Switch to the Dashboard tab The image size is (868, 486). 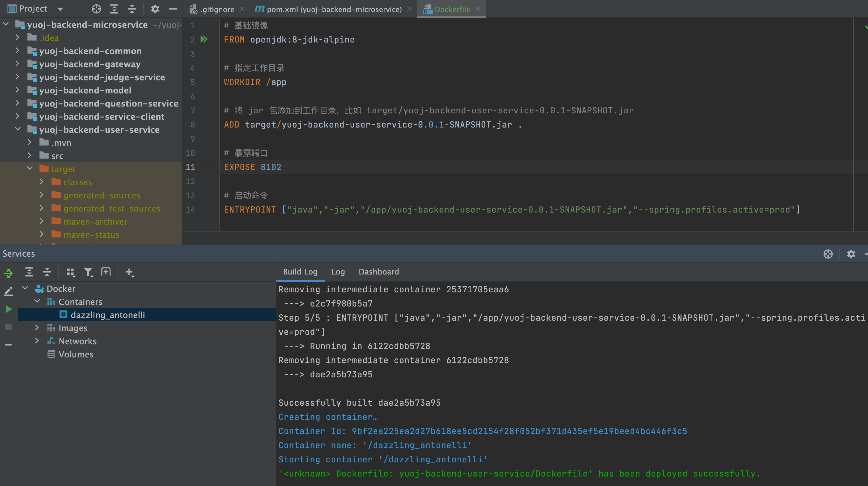[378, 272]
